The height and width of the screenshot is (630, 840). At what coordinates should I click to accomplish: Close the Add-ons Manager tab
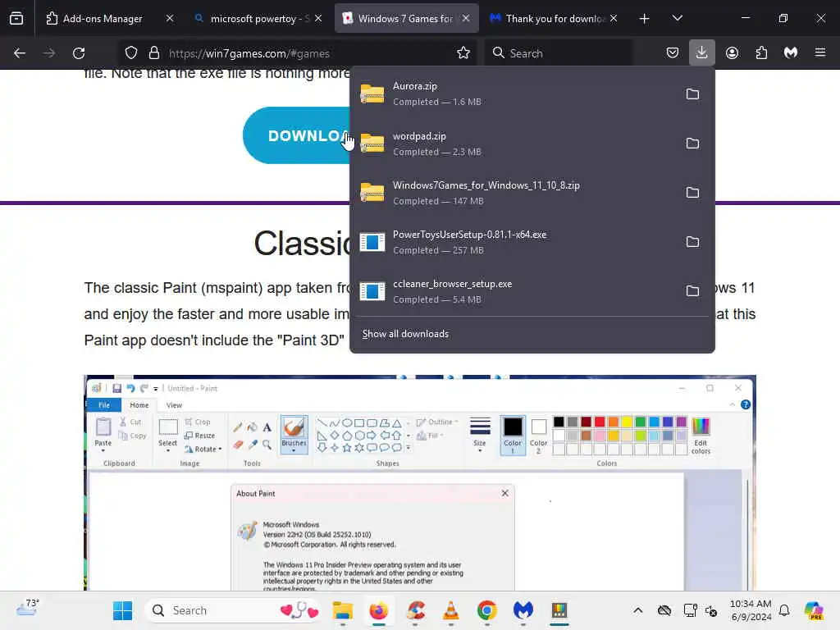click(x=170, y=19)
